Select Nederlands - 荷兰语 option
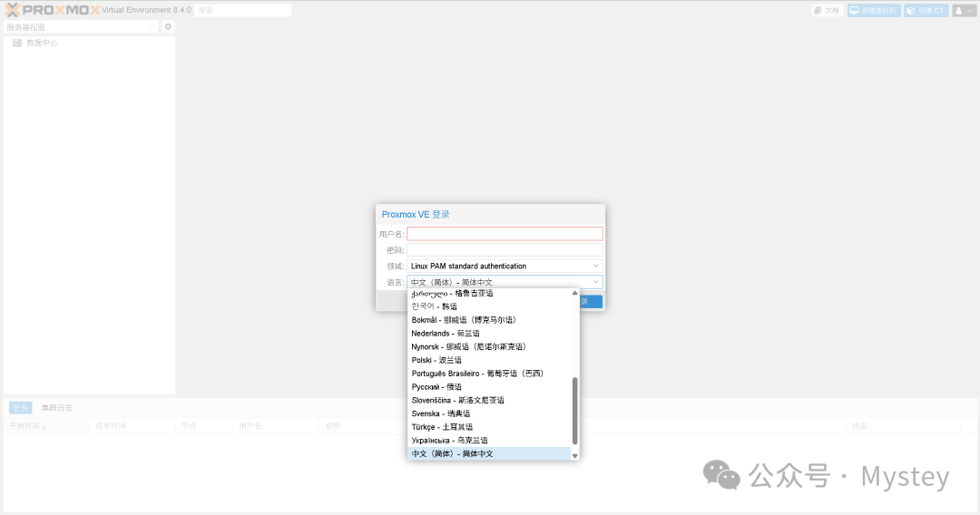980x515 pixels. click(x=489, y=334)
